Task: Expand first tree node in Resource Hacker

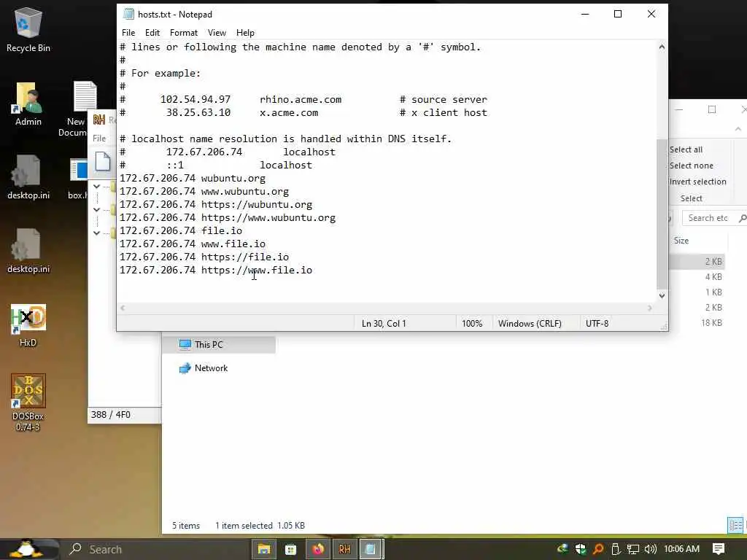Action: pos(97,186)
